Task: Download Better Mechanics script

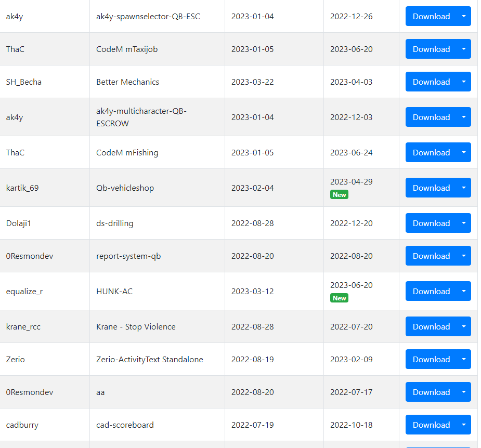Action: (431, 82)
